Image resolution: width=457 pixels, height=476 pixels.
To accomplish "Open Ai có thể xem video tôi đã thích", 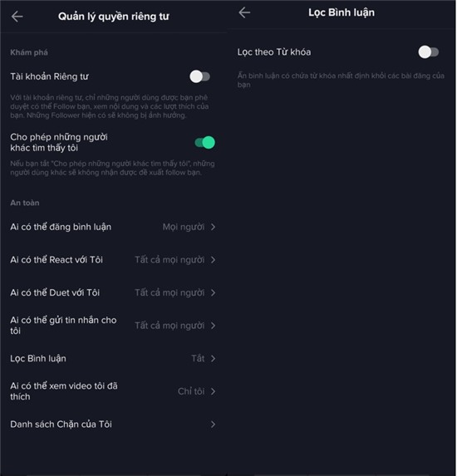I will pyautogui.click(x=113, y=391).
